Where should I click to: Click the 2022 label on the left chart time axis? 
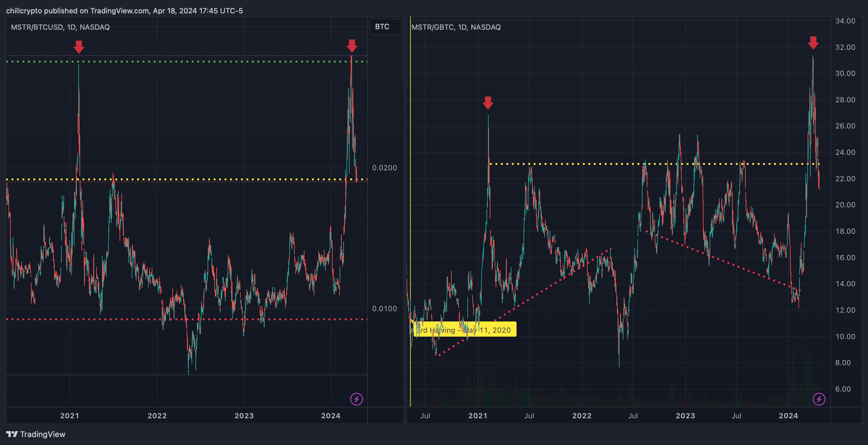tap(157, 416)
